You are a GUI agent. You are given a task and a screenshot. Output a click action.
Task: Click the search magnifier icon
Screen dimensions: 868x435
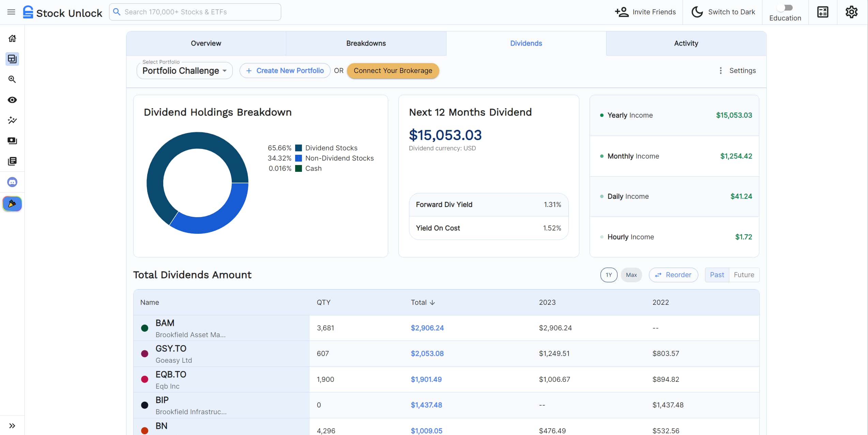coord(117,12)
